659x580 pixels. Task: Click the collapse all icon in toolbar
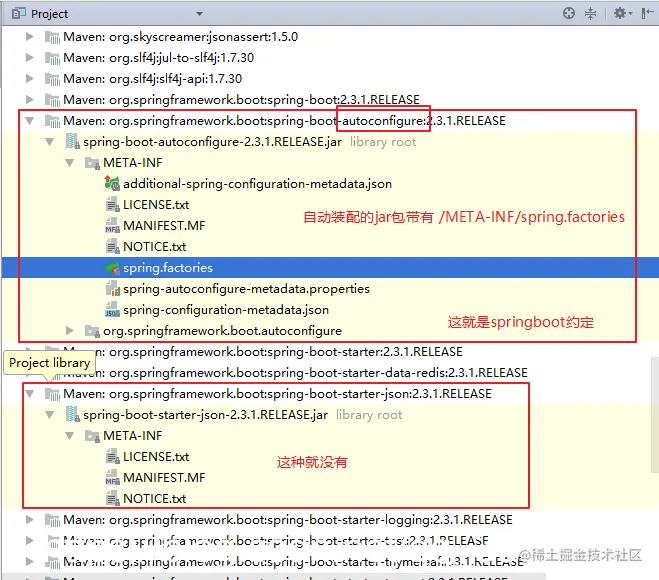click(x=590, y=13)
